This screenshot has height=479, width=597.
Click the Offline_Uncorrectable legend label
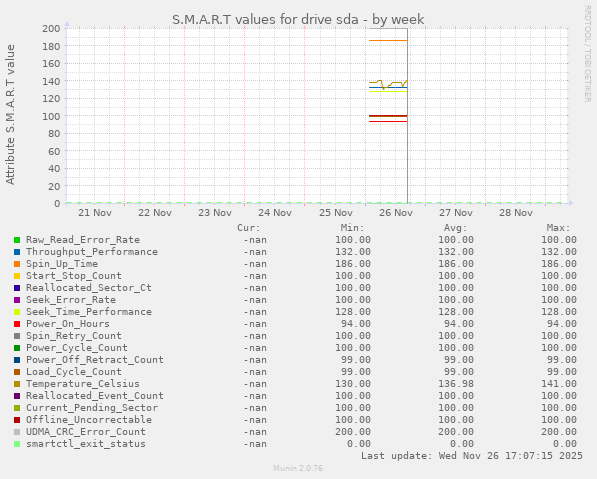(89, 420)
